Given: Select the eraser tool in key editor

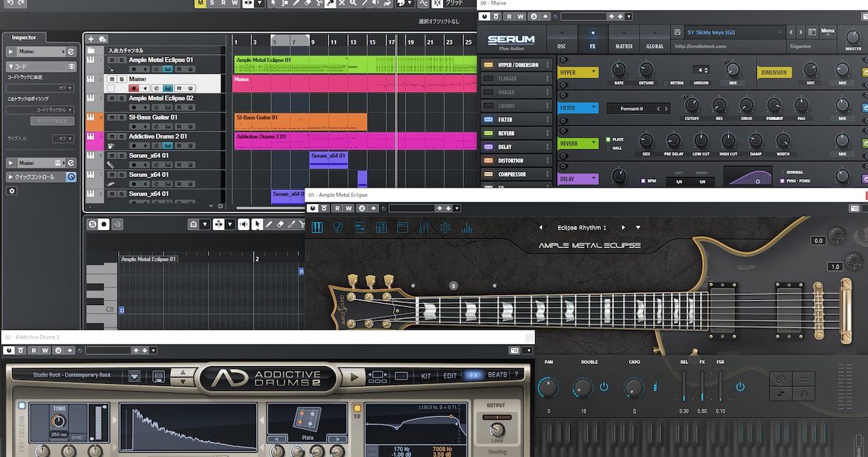Looking at the screenshot, I should [x=280, y=225].
